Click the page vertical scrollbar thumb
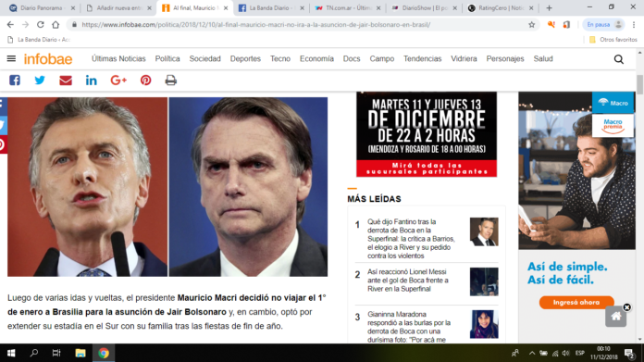 coord(640,84)
